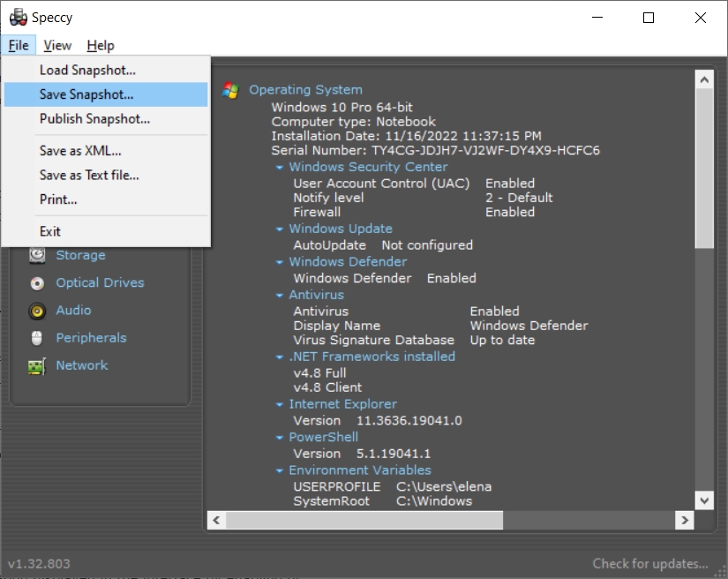The image size is (728, 579).
Task: Click the USERPROFILE environment variable row
Action: pos(393,486)
